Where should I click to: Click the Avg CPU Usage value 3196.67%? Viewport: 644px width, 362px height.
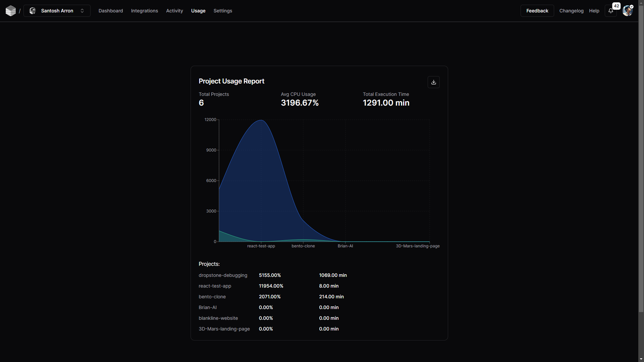tap(300, 103)
